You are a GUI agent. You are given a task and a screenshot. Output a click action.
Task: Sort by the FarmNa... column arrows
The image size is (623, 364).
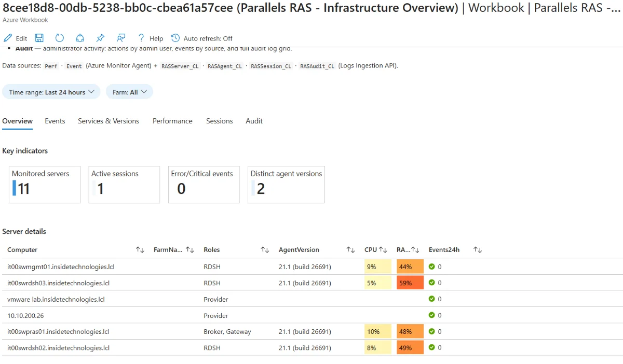[x=190, y=250]
